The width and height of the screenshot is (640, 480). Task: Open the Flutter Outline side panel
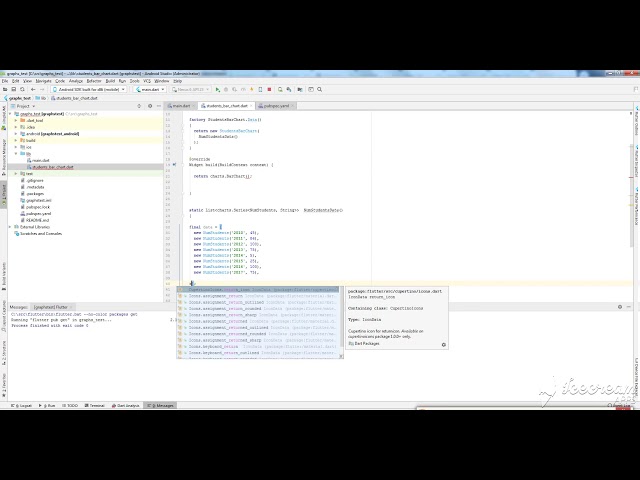point(635,124)
